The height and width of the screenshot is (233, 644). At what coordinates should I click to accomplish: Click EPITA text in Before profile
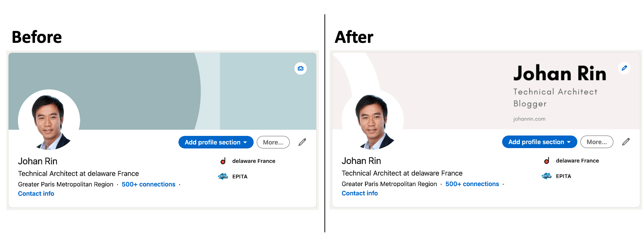point(240,177)
